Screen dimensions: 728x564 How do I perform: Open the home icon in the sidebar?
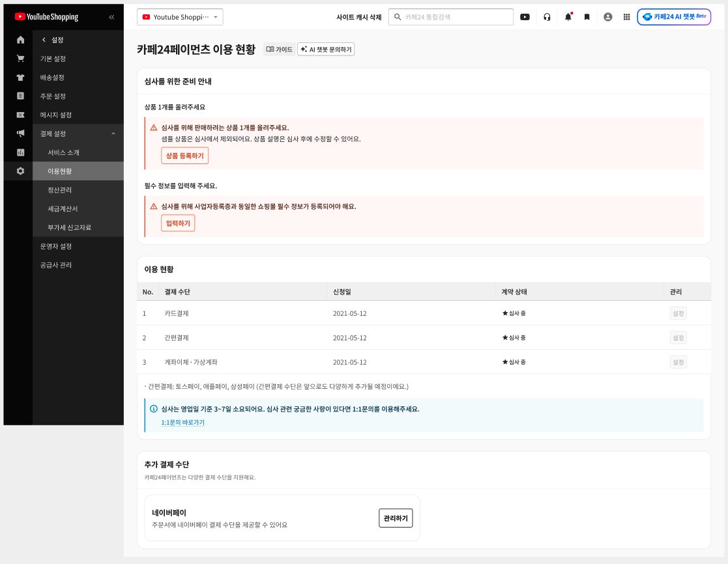[20, 40]
